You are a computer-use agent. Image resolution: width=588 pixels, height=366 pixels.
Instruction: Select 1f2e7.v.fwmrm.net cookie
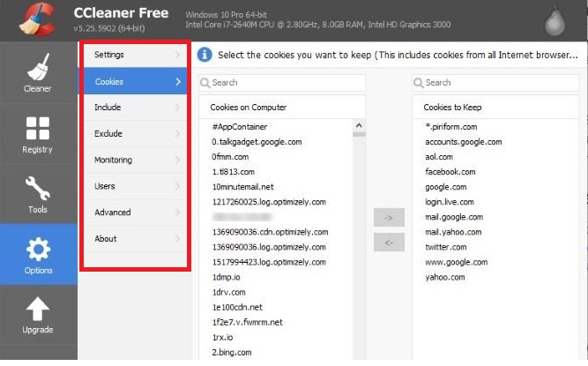coord(248,322)
